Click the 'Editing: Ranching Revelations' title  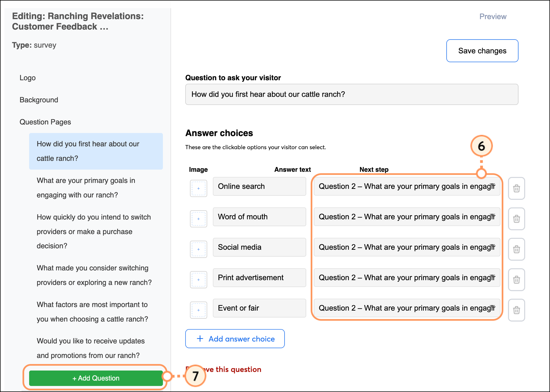click(78, 21)
